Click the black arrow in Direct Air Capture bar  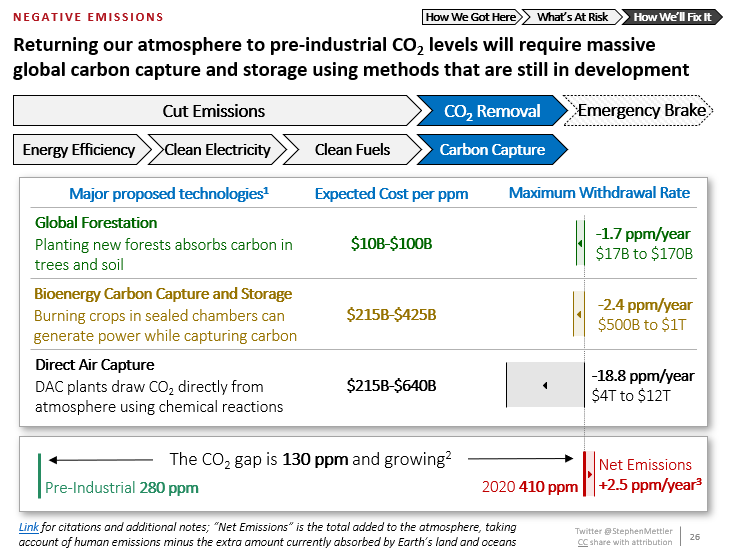[545, 385]
